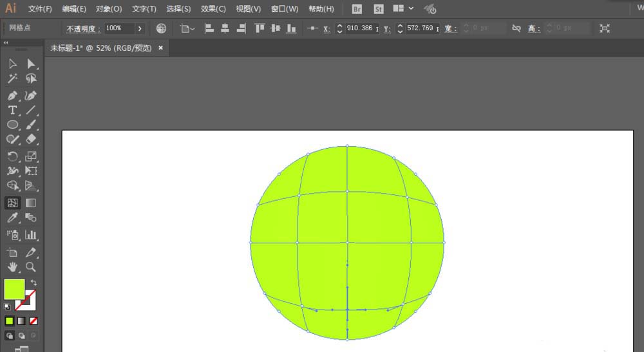Enable Draw Normal mode
The width and height of the screenshot is (644, 352).
tap(10, 335)
